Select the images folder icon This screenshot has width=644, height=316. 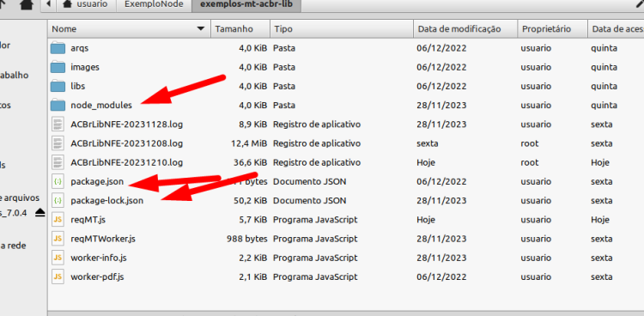58,67
